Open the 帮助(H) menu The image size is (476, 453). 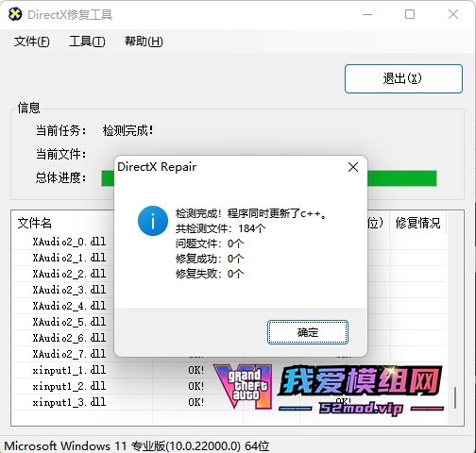coord(144,42)
